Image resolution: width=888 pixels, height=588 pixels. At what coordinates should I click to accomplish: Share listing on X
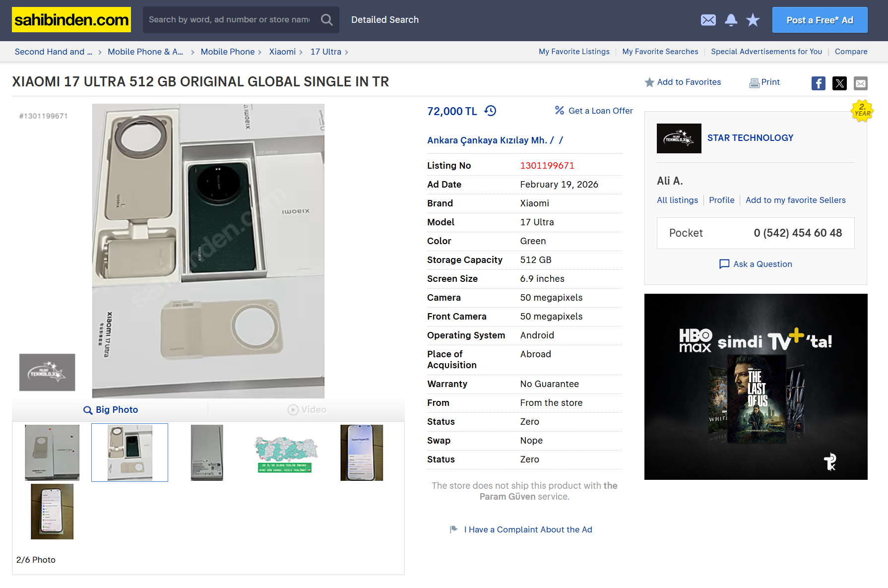[x=839, y=83]
